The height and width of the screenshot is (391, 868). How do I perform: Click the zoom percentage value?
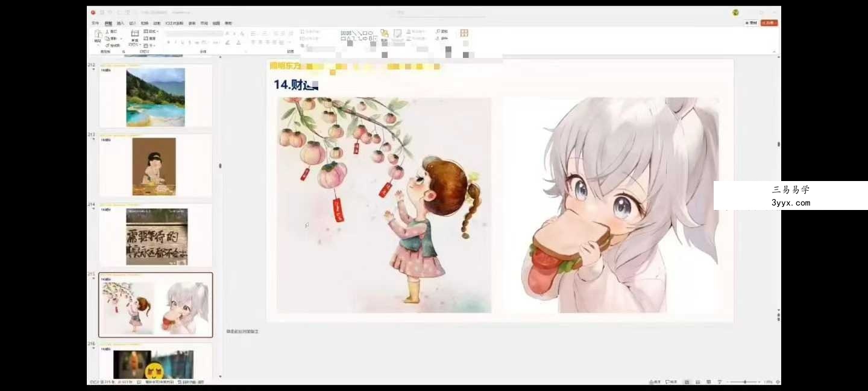pyautogui.click(x=768, y=382)
